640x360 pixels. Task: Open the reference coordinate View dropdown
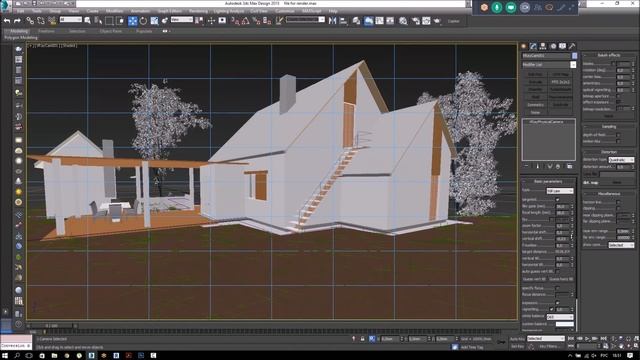[182, 20]
